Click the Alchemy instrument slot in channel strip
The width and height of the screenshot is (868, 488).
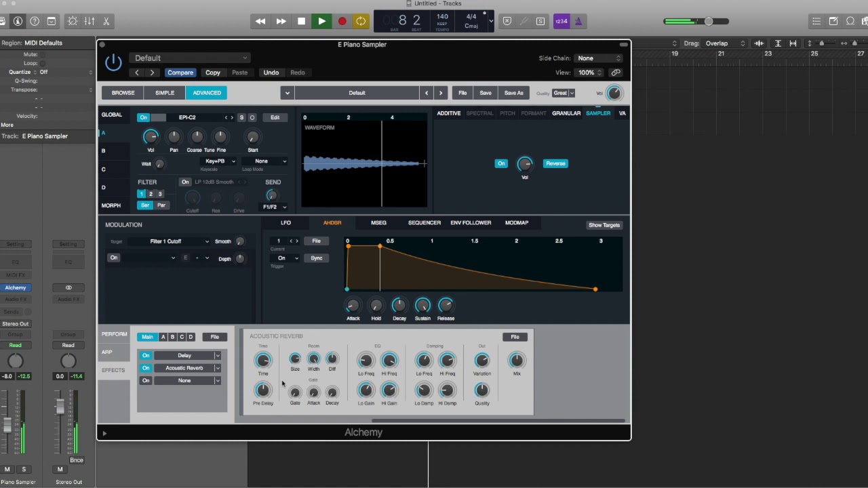pos(15,288)
